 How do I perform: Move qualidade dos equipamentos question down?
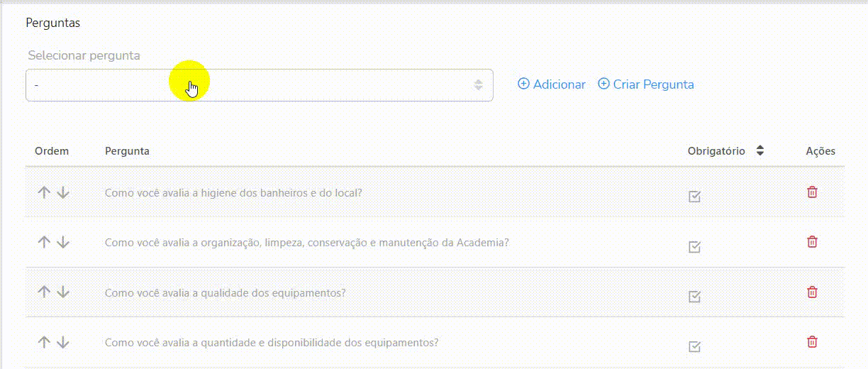[63, 292]
